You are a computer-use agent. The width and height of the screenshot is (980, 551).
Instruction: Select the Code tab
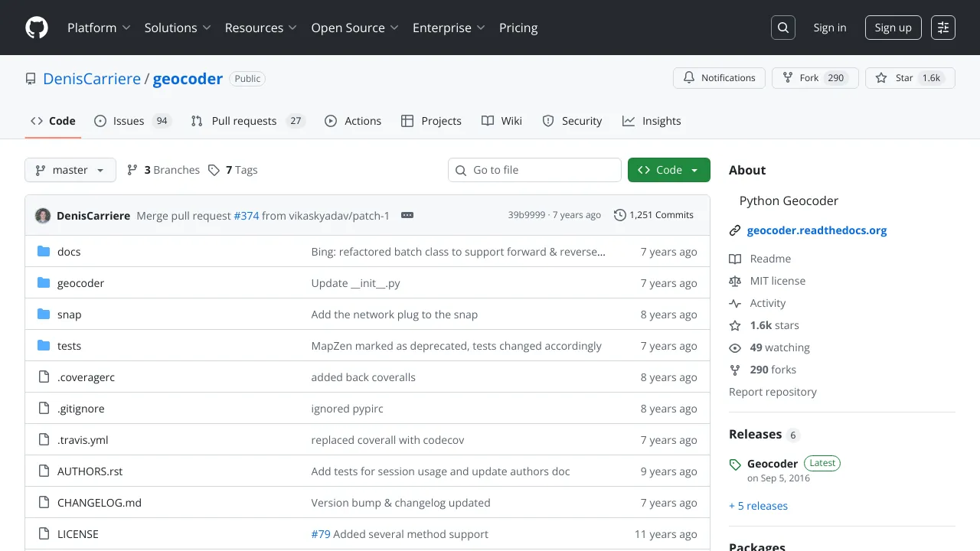click(53, 121)
